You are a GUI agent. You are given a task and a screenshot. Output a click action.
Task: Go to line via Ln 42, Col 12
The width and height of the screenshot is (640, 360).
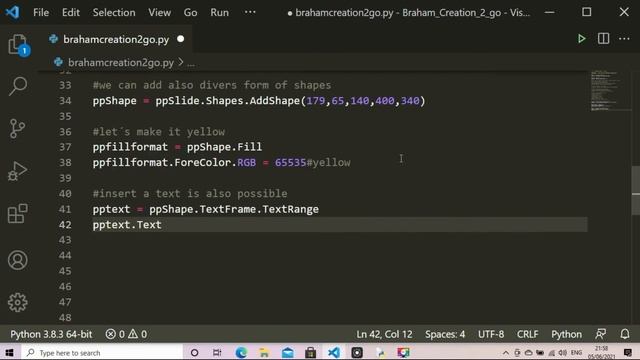(x=384, y=334)
